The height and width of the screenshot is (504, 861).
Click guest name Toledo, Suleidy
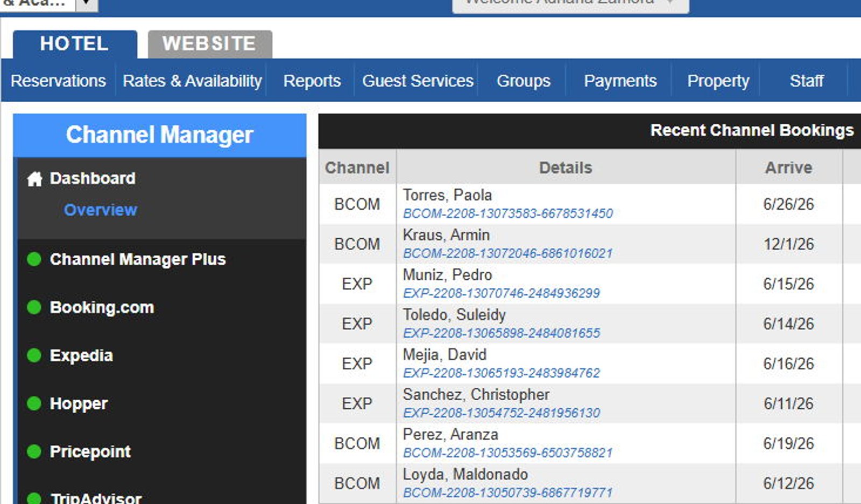(454, 315)
